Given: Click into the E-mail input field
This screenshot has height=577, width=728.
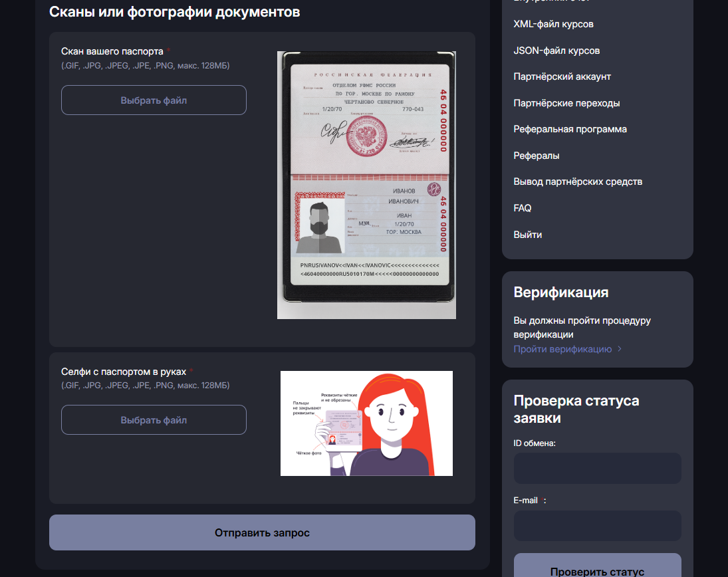Looking at the screenshot, I should (x=597, y=526).
